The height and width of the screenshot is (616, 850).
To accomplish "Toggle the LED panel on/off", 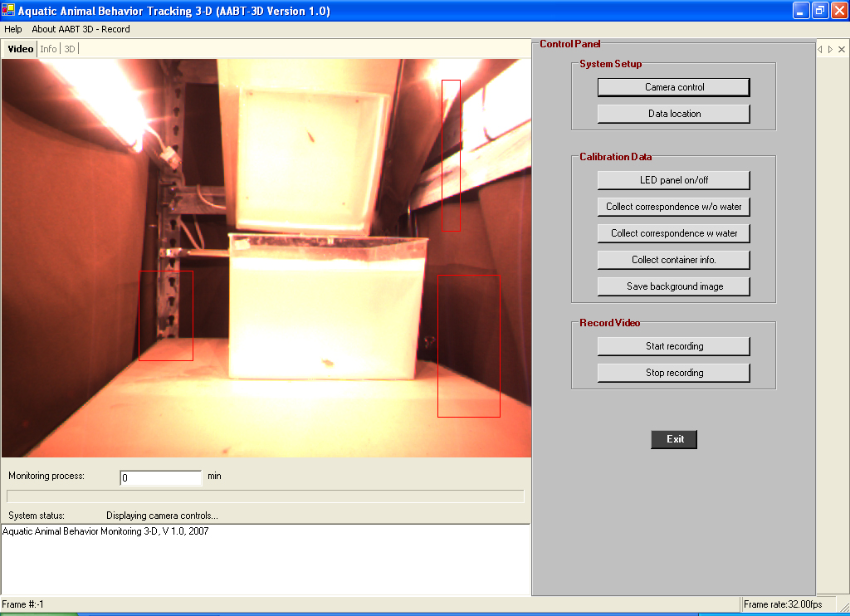I will click(674, 180).
